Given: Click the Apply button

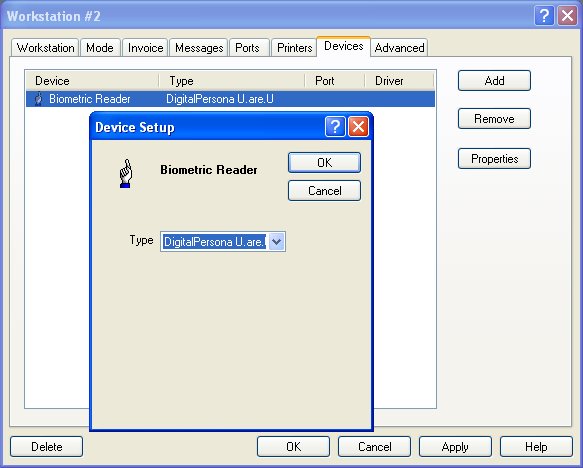Looking at the screenshot, I should 455,446.
